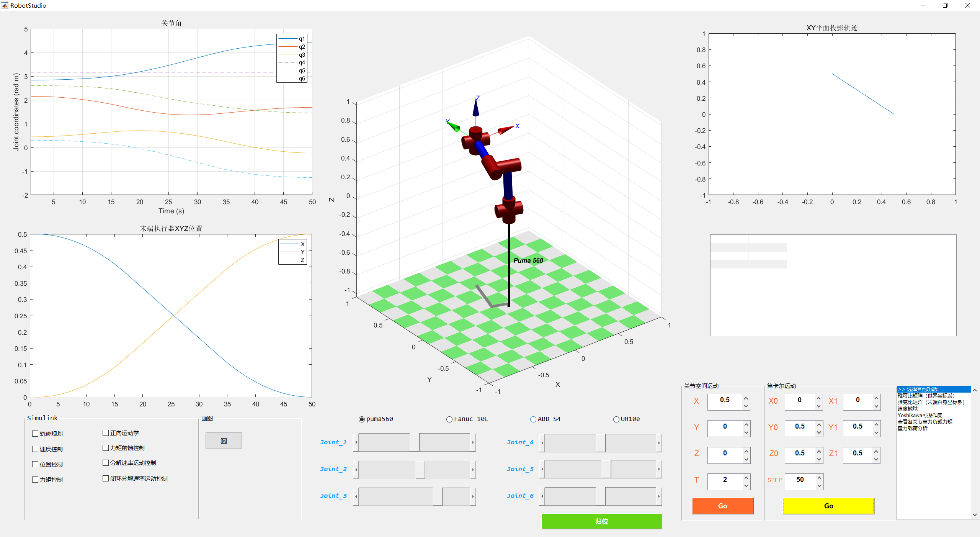Enable the 轨迹规划 Simulink checkbox
Screen dimensions: 980x537
point(35,433)
